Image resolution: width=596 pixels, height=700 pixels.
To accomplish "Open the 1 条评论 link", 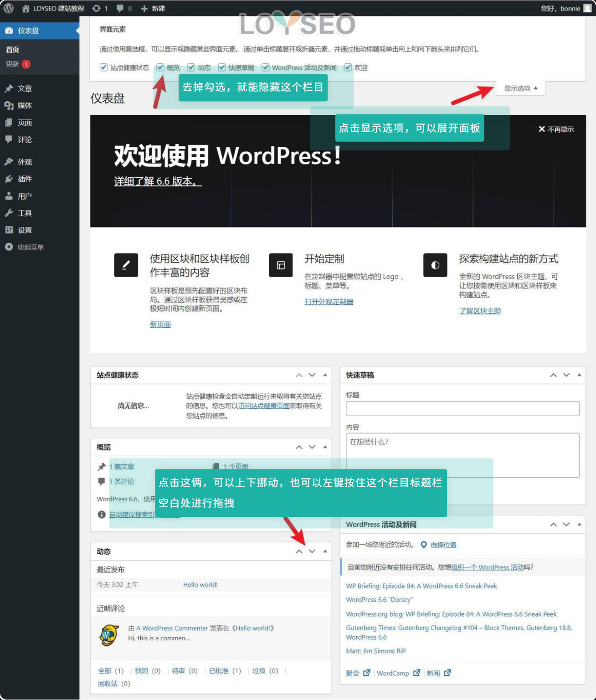I will click(x=122, y=482).
